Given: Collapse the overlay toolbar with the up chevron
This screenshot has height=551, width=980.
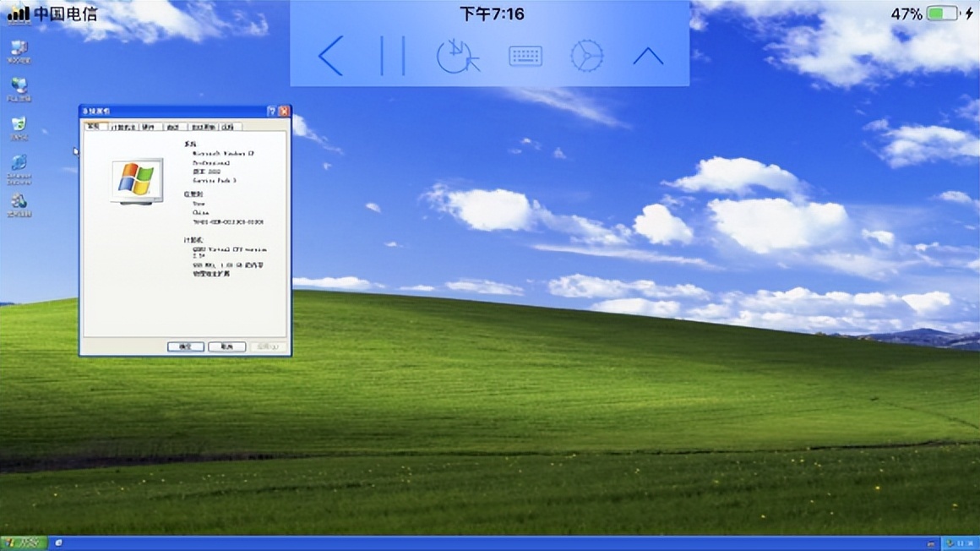Looking at the screenshot, I should coord(648,57).
